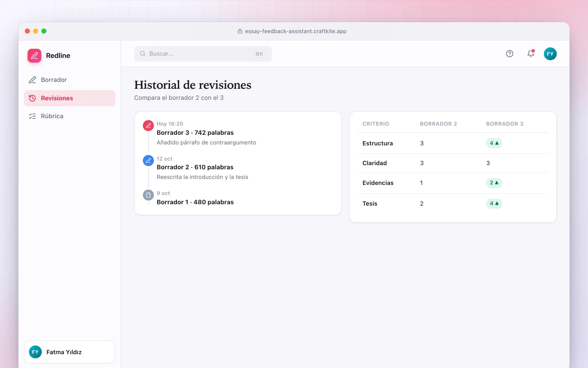The width and height of the screenshot is (588, 368).
Task: Click 'Reescrita la introducción y la tesis' note
Action: [x=203, y=177]
